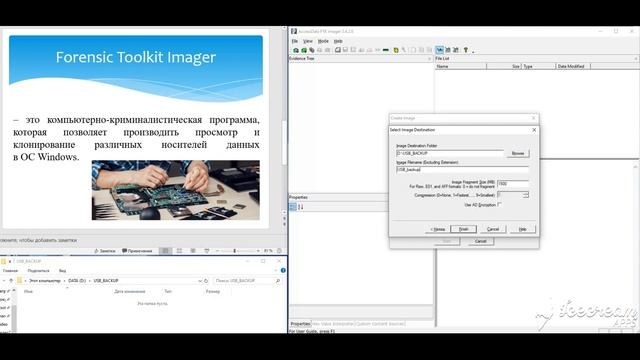Click Detect EFS Encryption key icon

[404, 50]
